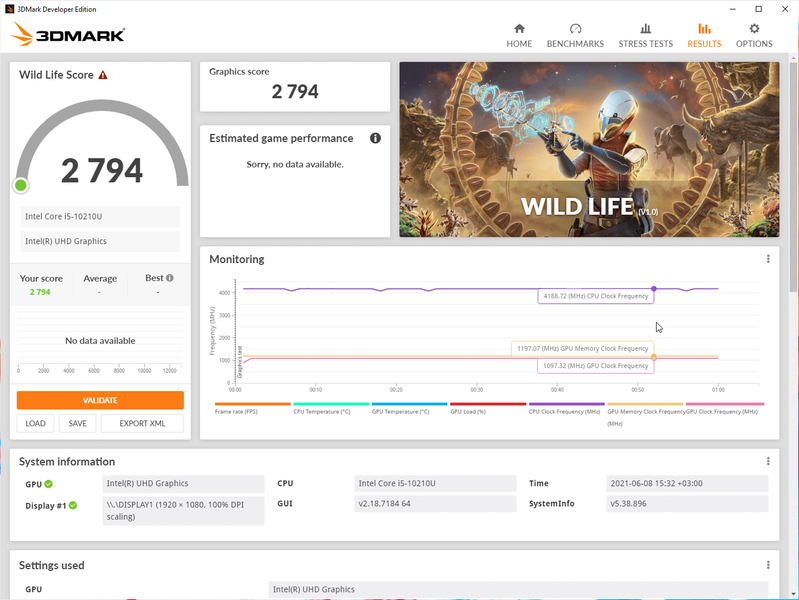
Task: Click the 3DMark logo
Action: [x=68, y=34]
